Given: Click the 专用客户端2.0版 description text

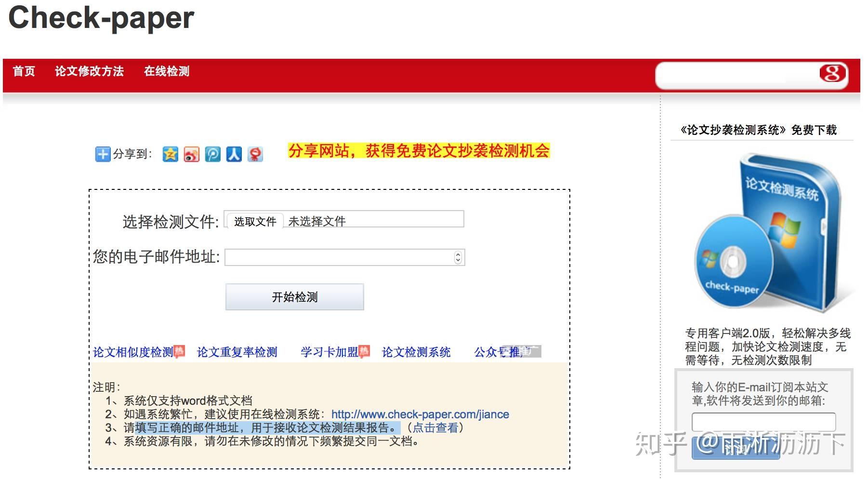Looking at the screenshot, I should coord(768,346).
